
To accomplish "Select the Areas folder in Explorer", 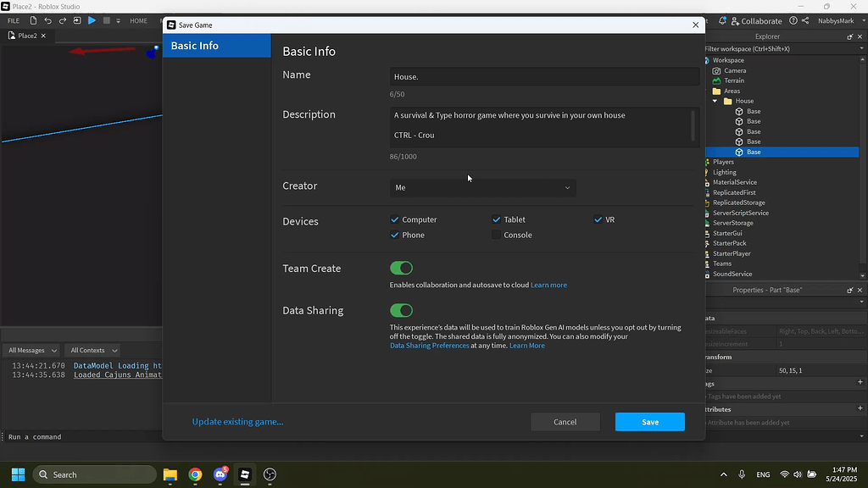I will coord(732,91).
